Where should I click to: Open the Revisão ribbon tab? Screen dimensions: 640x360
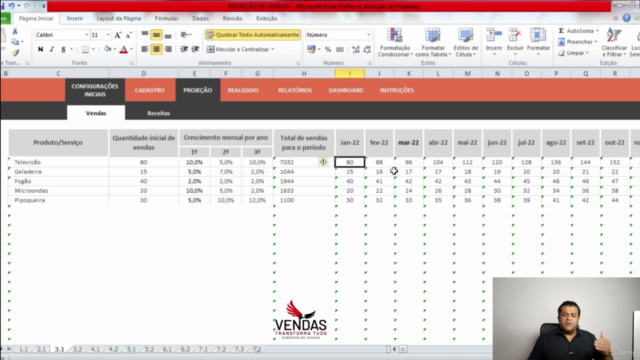[x=232, y=18]
